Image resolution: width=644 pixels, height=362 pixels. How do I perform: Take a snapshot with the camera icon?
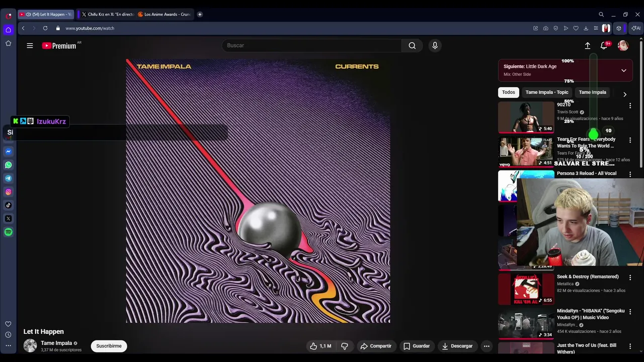[x=546, y=28]
